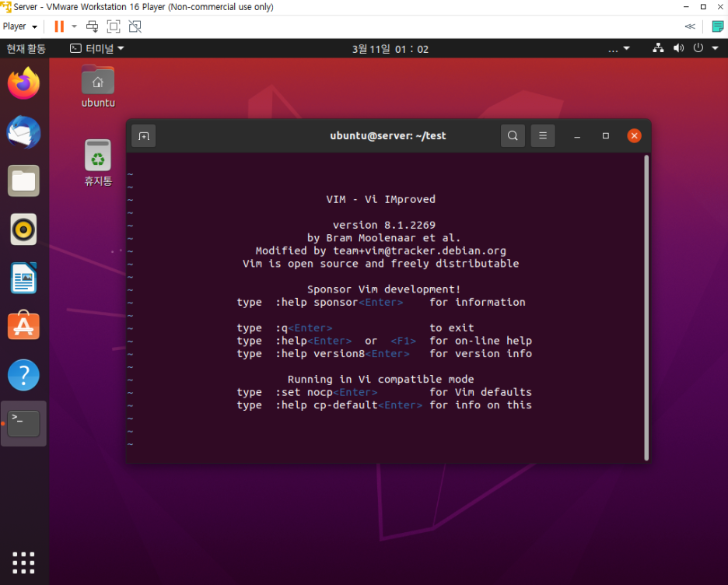Viewport: 728px width, 585px height.
Task: Open the 휴지통 trash desktop icon
Action: click(98, 163)
